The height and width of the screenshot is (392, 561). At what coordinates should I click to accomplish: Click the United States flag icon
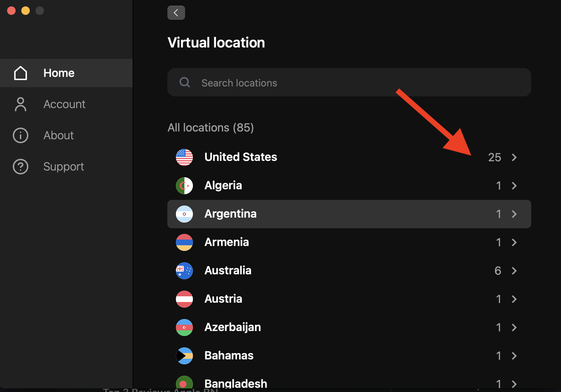(x=184, y=157)
